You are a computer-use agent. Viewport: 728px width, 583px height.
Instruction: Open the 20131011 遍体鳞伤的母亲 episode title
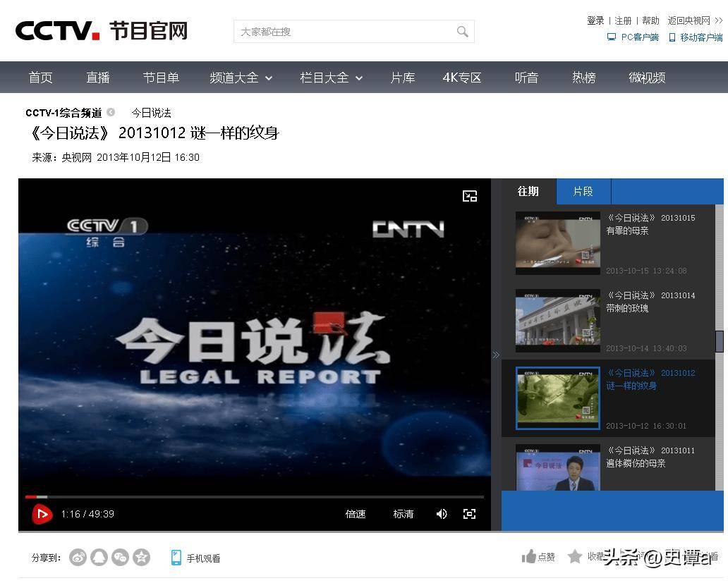click(x=651, y=456)
